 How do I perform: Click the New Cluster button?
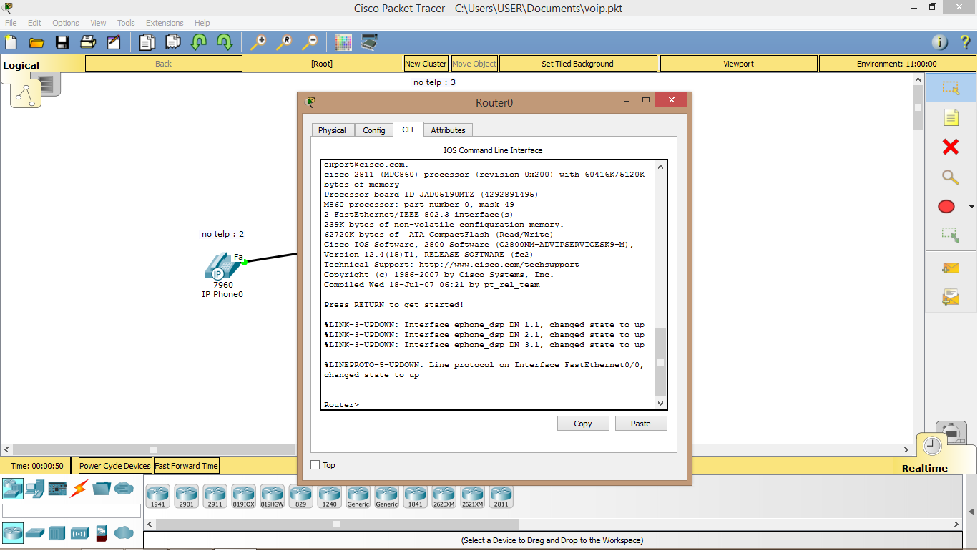coord(426,64)
